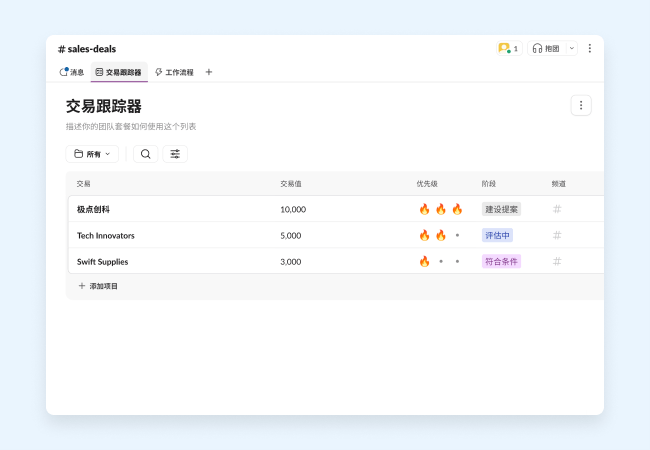Viewport: 650px width, 450px height.
Task: Switch to the 工作流程 tab
Action: pyautogui.click(x=174, y=72)
